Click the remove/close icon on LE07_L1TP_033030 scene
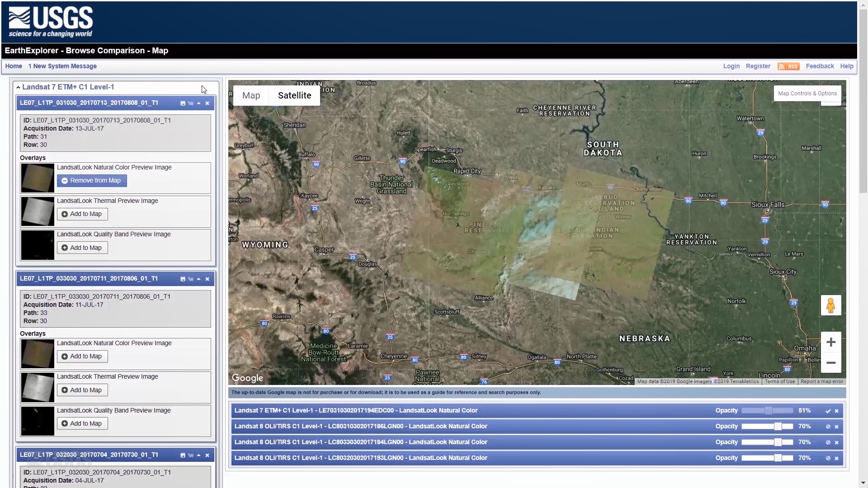 pos(208,278)
